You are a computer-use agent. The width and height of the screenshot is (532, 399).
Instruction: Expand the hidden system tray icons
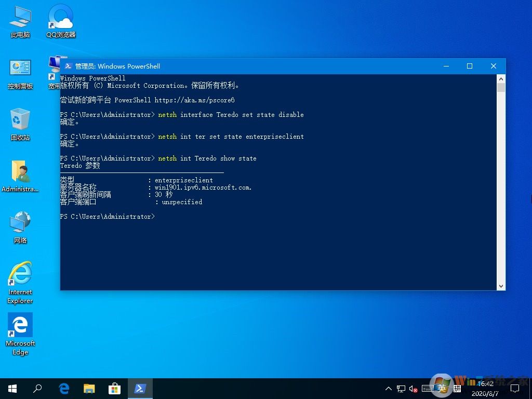[x=389, y=389]
